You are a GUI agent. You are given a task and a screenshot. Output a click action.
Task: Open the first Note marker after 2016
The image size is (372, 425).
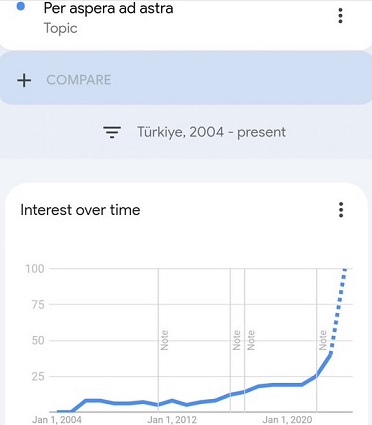(x=236, y=340)
